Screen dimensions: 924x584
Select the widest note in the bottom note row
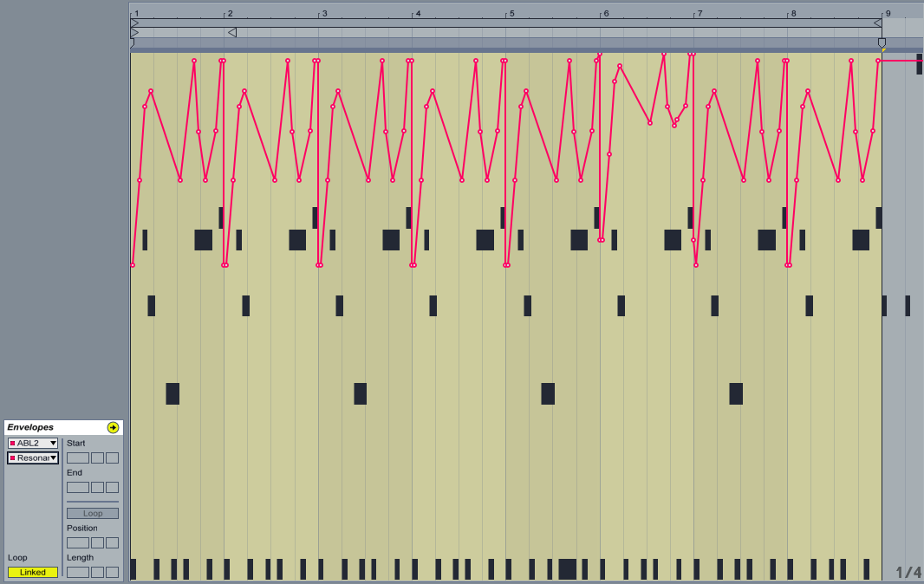(568, 569)
